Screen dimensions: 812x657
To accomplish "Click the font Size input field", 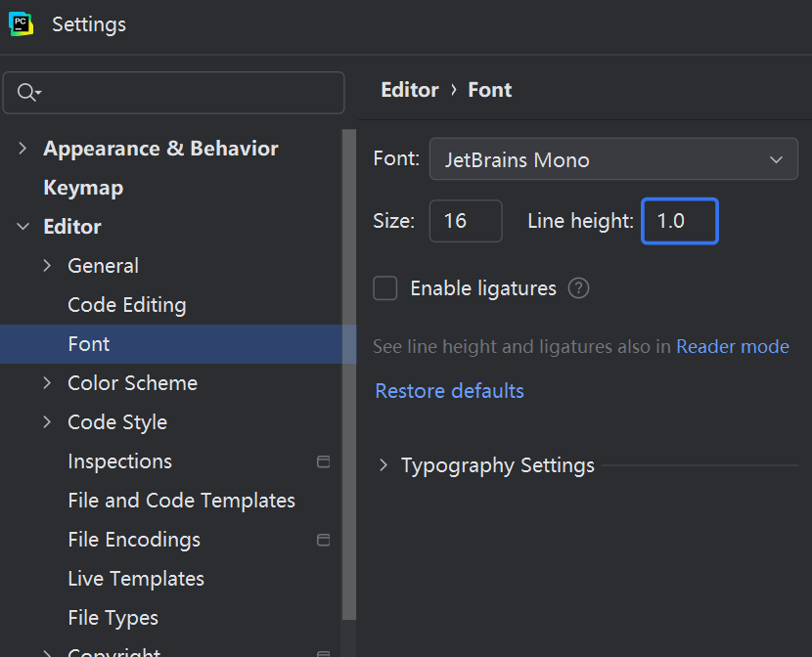I will pyautogui.click(x=466, y=221).
